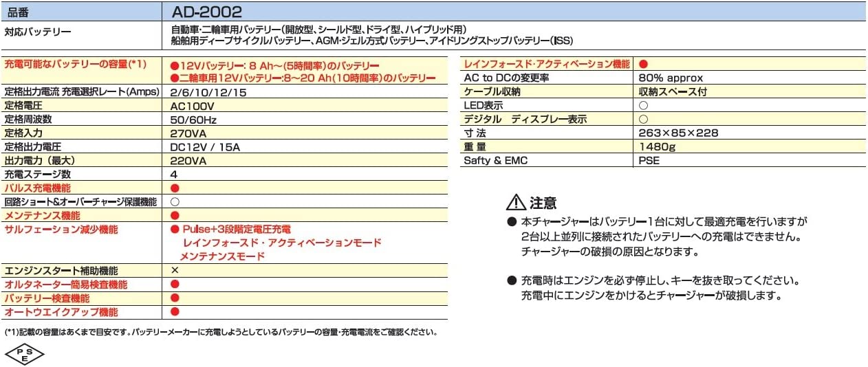This screenshot has width=868, height=367.
Task: Click the 出力電力(最大) label
Action: [x=39, y=161]
